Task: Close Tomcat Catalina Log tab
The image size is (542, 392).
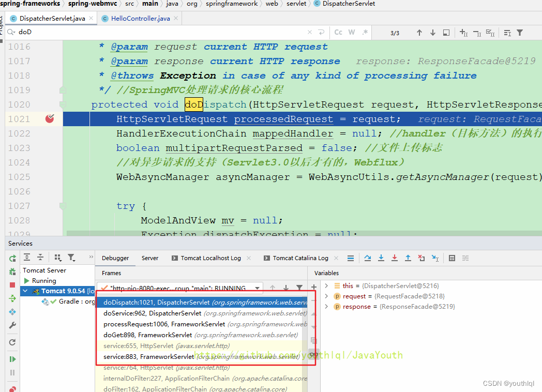Action: click(336, 258)
